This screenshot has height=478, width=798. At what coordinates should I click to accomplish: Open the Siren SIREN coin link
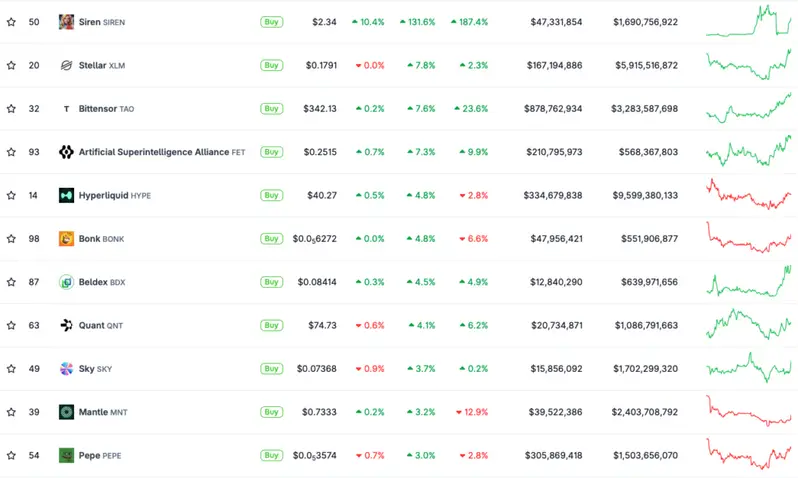click(102, 22)
